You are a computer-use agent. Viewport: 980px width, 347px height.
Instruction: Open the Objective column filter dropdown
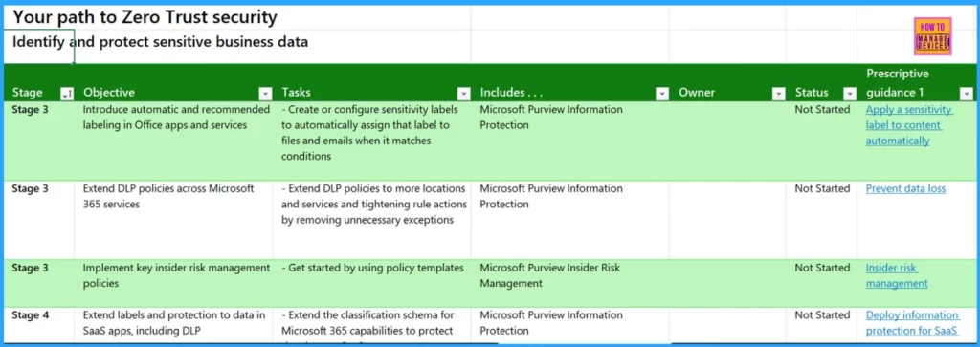tap(266, 94)
